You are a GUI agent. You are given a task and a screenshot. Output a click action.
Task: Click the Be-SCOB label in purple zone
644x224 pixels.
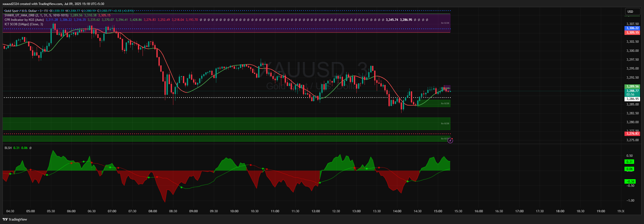point(445,23)
